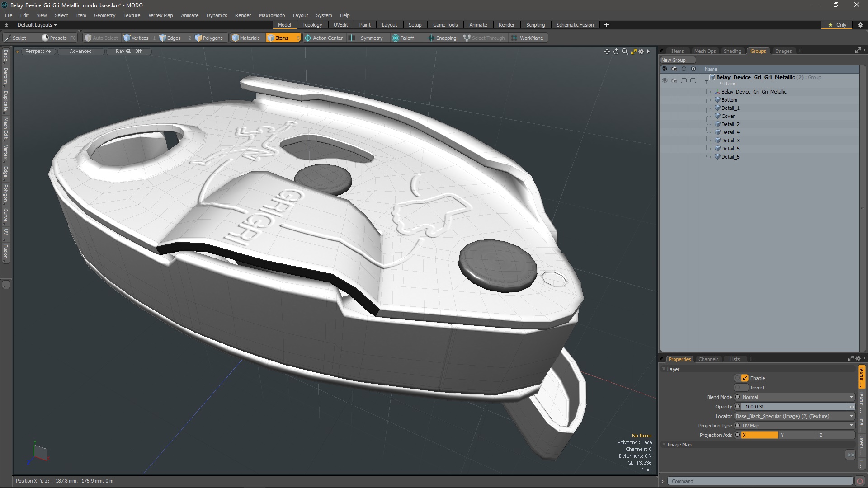
Task: Add a new layout tab with plus
Action: (x=606, y=25)
